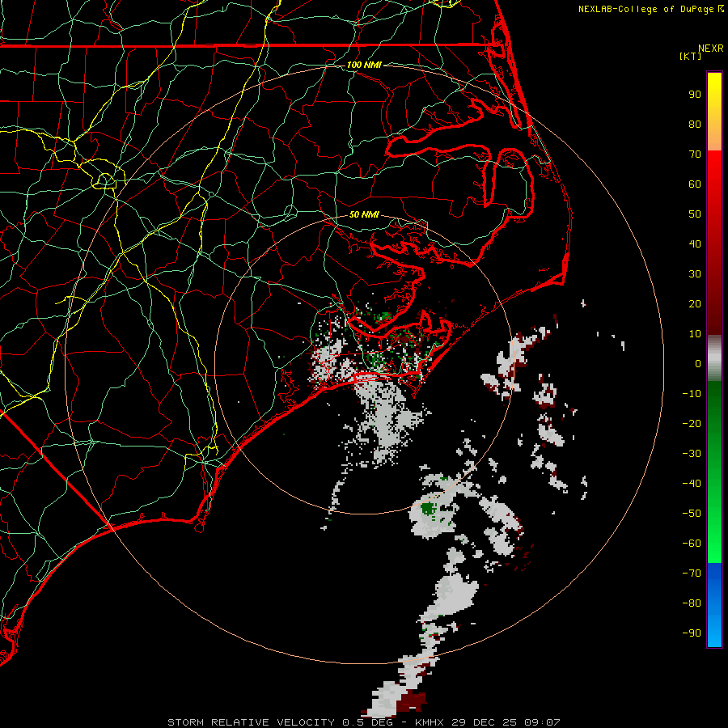Click the 10 knot label on the scale
728x728 pixels.
click(695, 334)
